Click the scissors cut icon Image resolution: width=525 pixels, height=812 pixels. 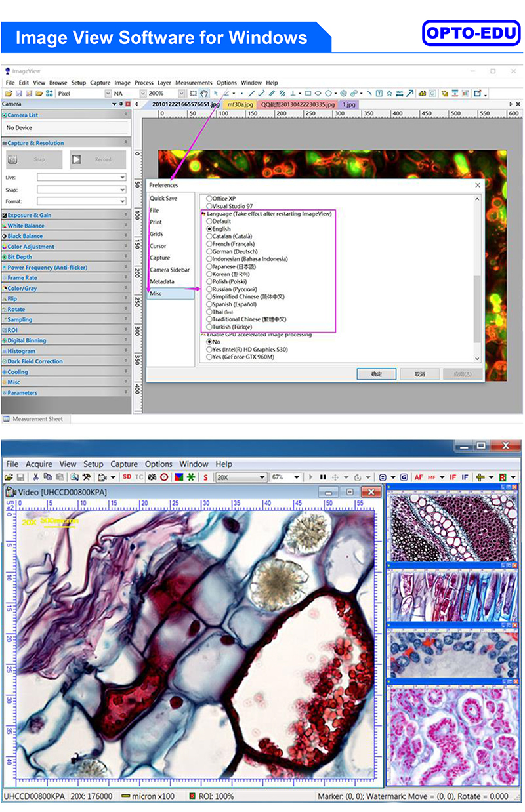pos(36,477)
